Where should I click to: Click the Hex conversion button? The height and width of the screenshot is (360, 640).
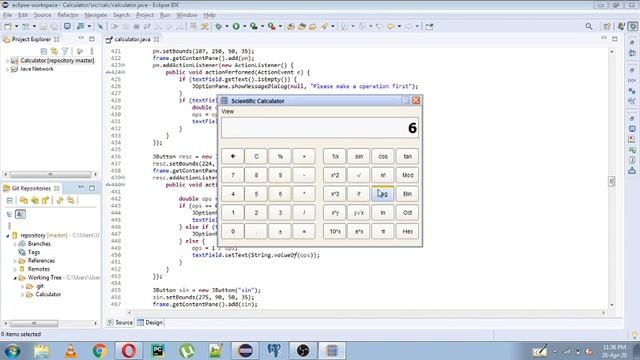[407, 231]
